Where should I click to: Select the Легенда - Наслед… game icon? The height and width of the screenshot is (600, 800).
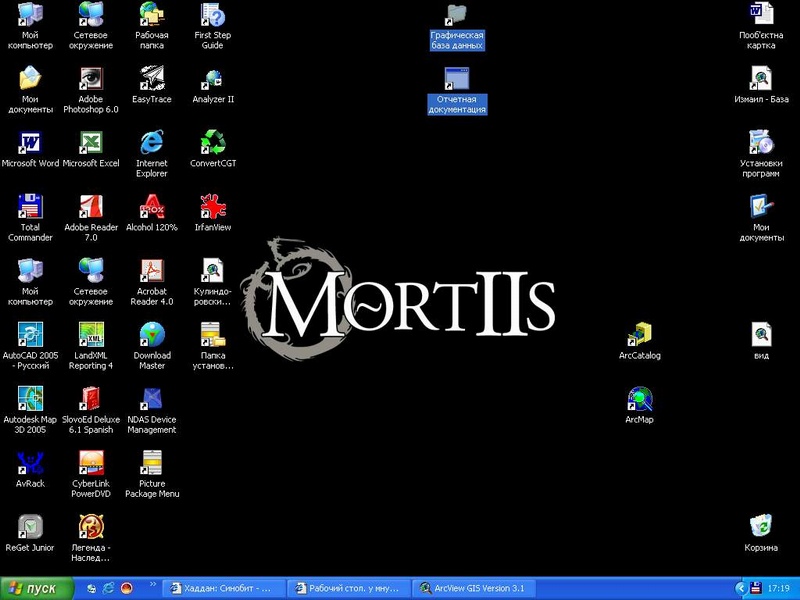91,538
